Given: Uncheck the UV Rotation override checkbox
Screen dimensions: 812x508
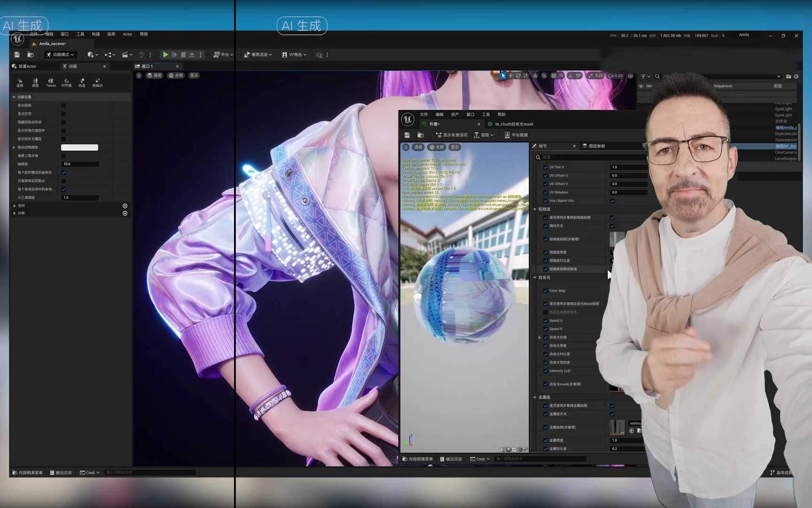Looking at the screenshot, I should coord(546,192).
